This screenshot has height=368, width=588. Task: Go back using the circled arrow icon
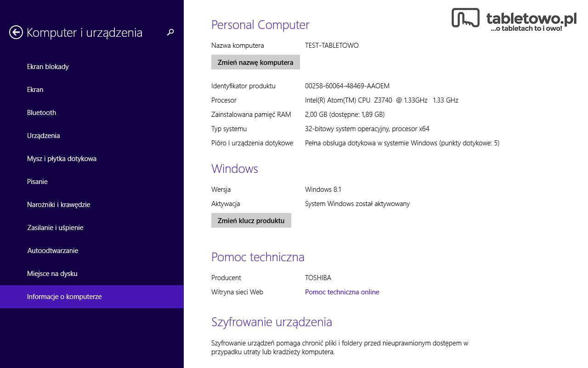(x=16, y=32)
